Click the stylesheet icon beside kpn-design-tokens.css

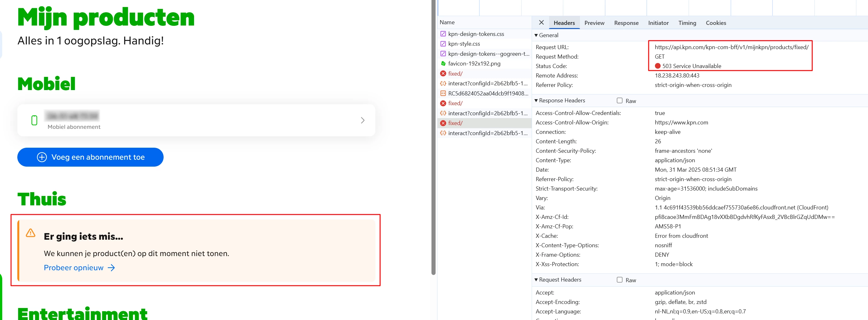(443, 34)
